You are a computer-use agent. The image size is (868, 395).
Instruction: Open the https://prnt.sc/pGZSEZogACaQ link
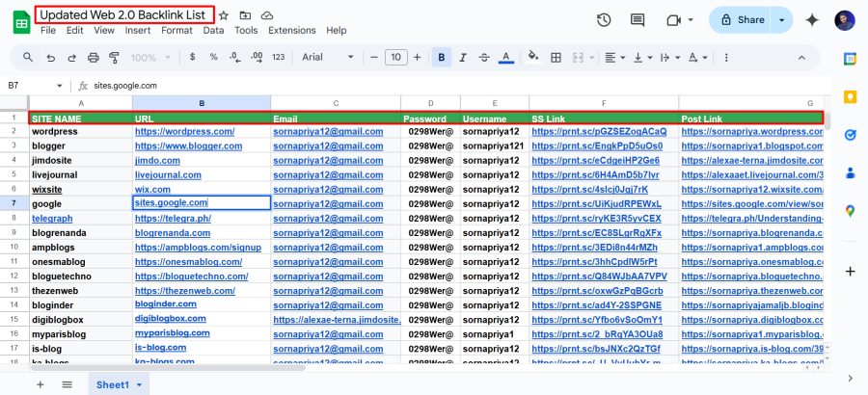point(599,132)
